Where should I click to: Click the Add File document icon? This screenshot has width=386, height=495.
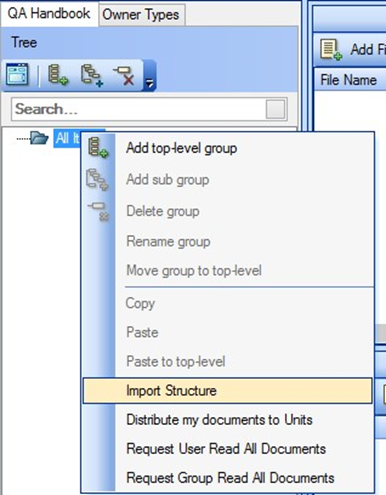331,50
